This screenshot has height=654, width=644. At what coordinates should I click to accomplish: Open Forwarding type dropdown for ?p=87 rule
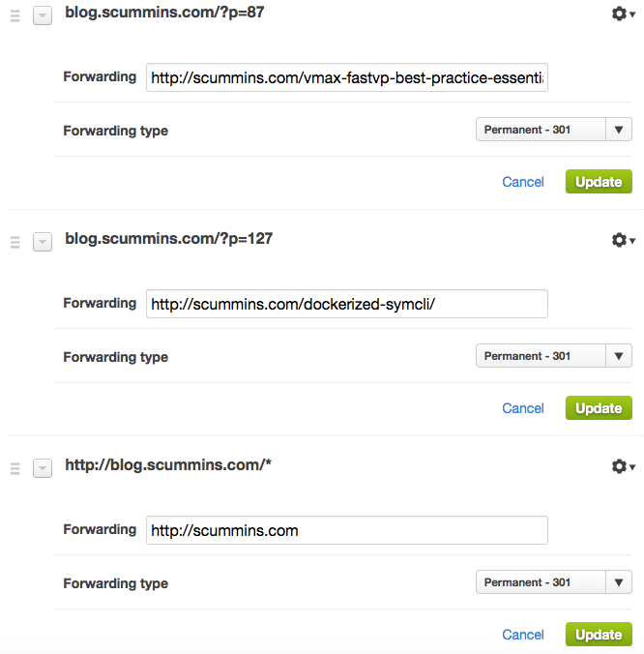(553, 130)
